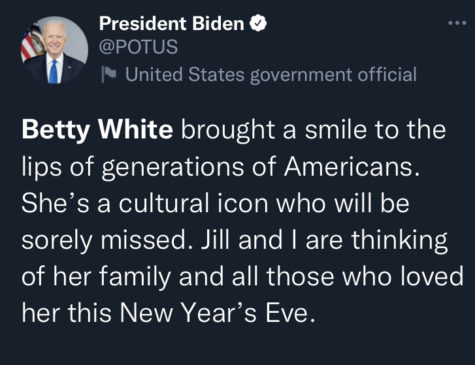Select the word Americans in the tweet

point(352,166)
